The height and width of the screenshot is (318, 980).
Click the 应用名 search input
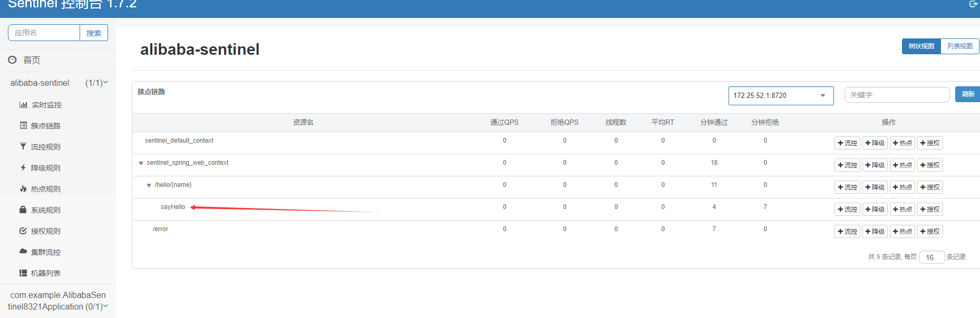pos(44,33)
